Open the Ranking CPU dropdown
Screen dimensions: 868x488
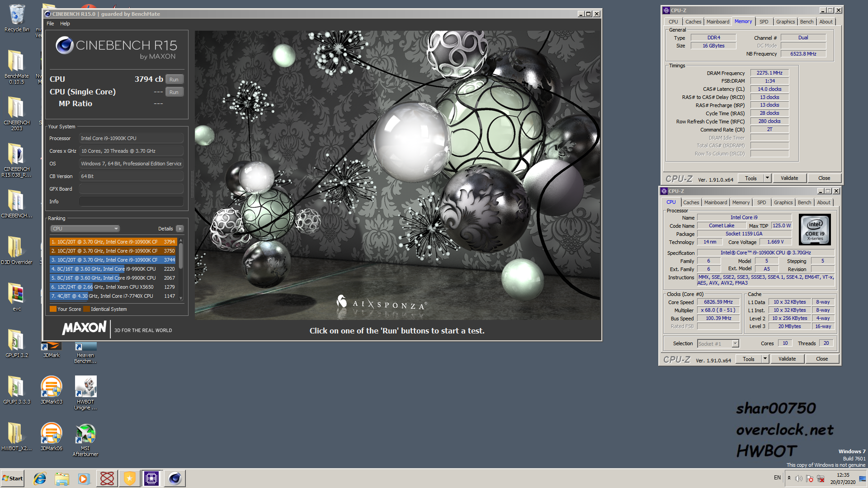click(85, 229)
